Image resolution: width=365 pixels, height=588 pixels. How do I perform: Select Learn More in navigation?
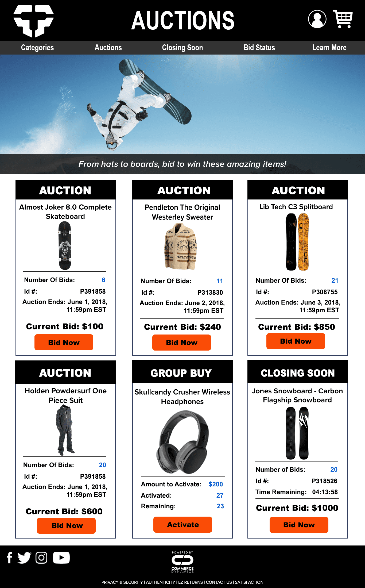pyautogui.click(x=329, y=48)
